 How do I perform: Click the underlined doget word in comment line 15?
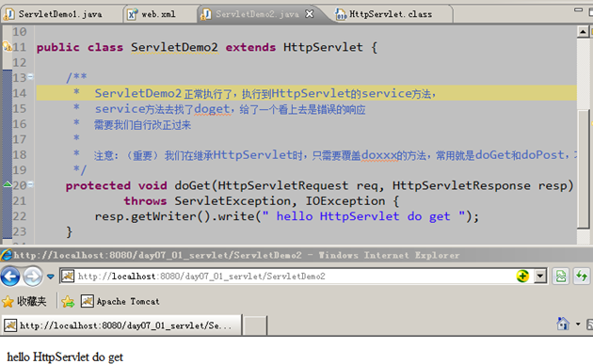click(212, 109)
